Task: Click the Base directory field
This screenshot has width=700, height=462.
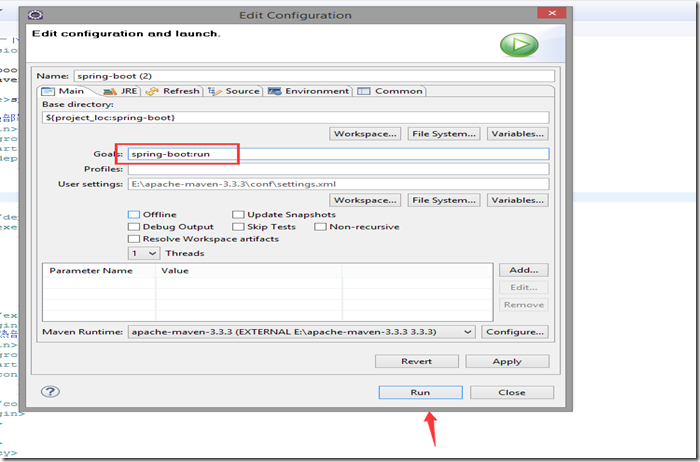Action: (296, 117)
